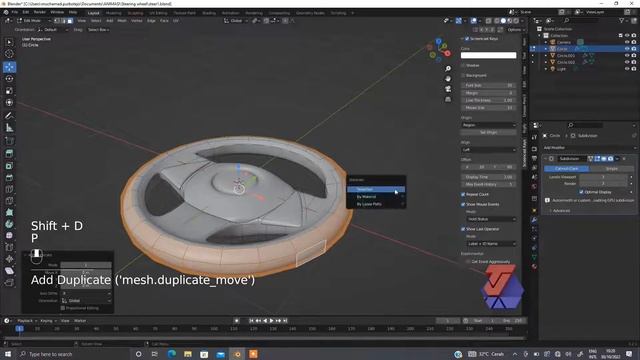
Task: Choose the Annotate pencil tool
Action: click(9, 116)
